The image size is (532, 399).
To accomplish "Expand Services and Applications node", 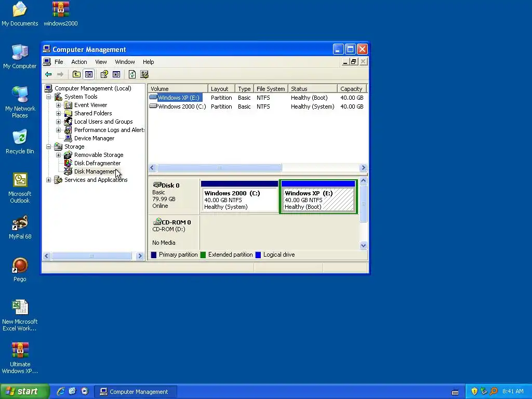I will point(48,180).
